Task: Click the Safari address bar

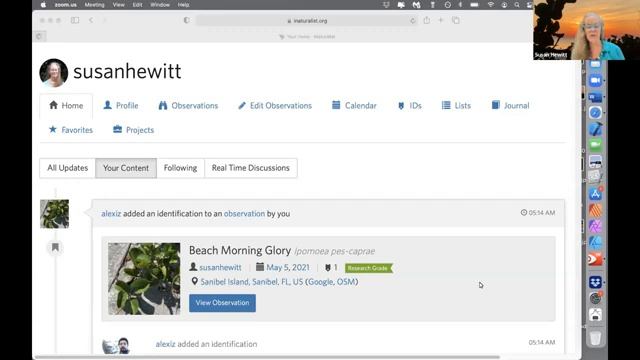Action: pyautogui.click(x=307, y=20)
